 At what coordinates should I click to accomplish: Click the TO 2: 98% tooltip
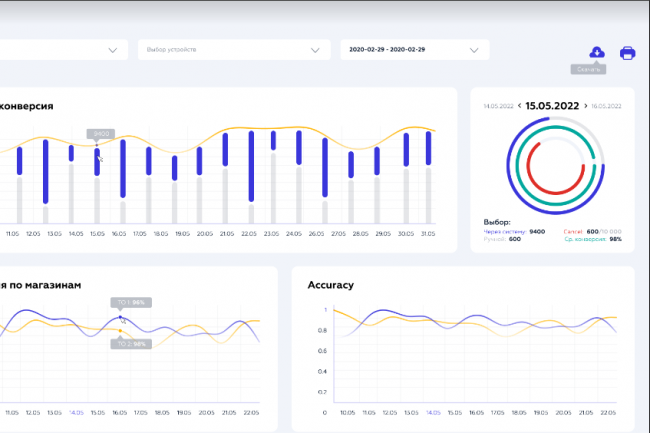(131, 344)
